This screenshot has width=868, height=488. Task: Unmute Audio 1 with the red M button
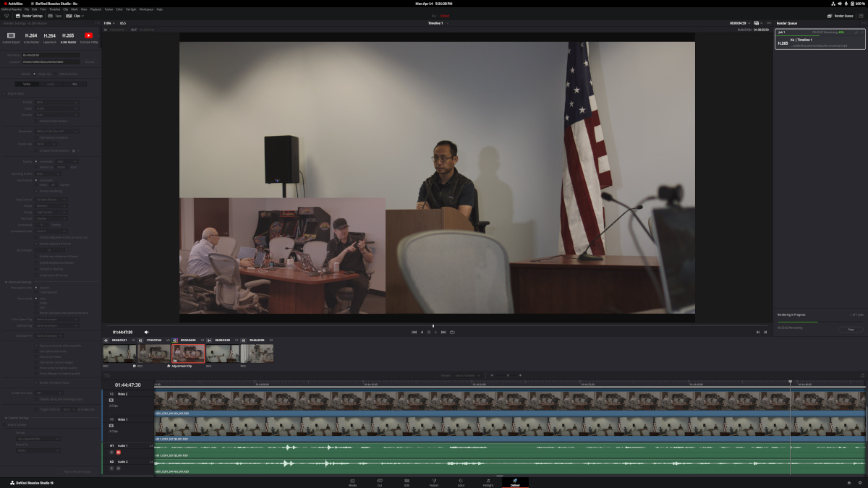118,452
